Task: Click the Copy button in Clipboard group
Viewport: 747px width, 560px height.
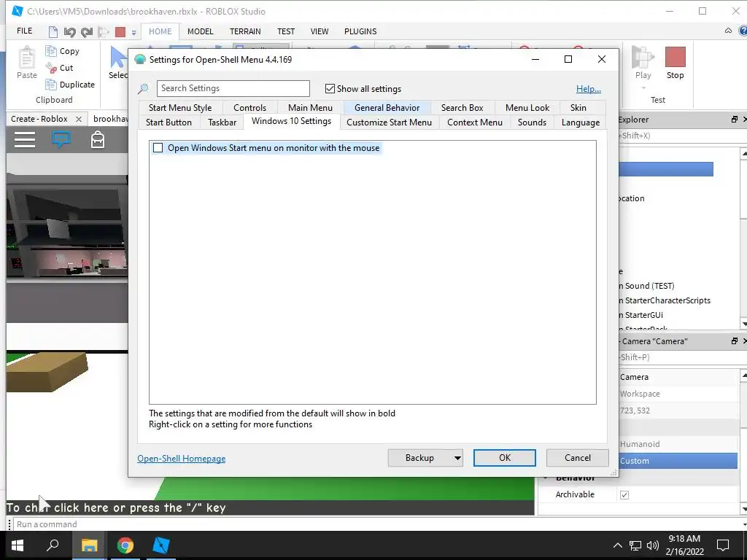Action: tap(63, 51)
